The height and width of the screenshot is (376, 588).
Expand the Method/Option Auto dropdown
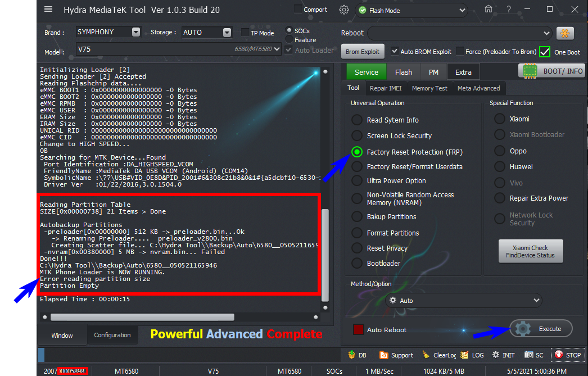(x=464, y=300)
